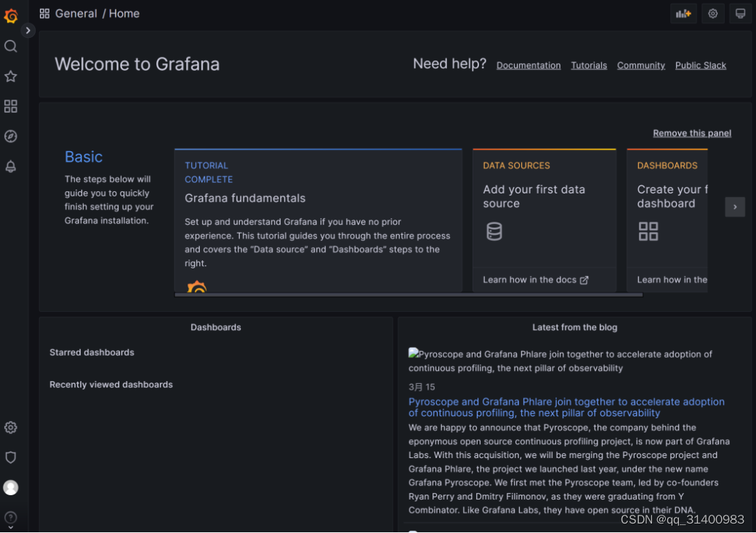Open Explore via the compass sidebar icon
756x533 pixels.
coord(11,136)
